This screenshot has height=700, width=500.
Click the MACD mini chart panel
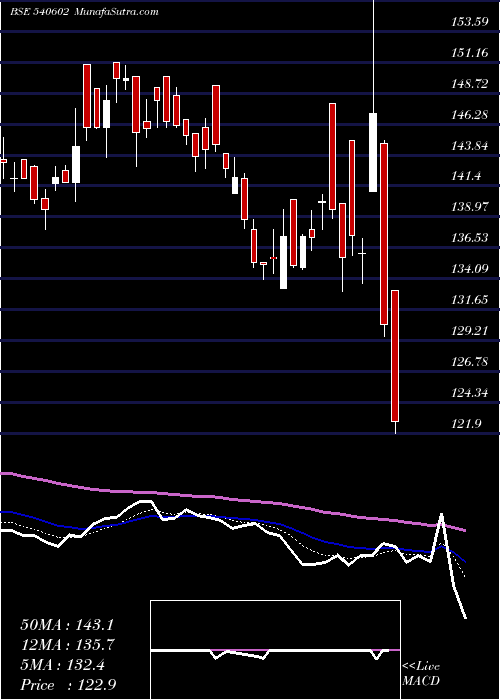click(x=275, y=650)
